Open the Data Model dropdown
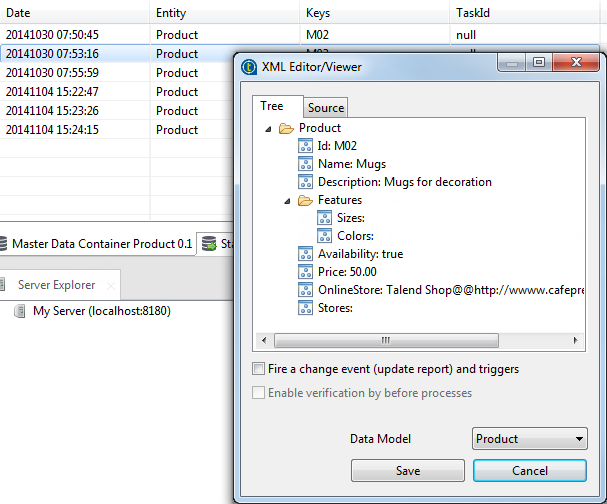Screen dimensions: 607x504 (529, 438)
